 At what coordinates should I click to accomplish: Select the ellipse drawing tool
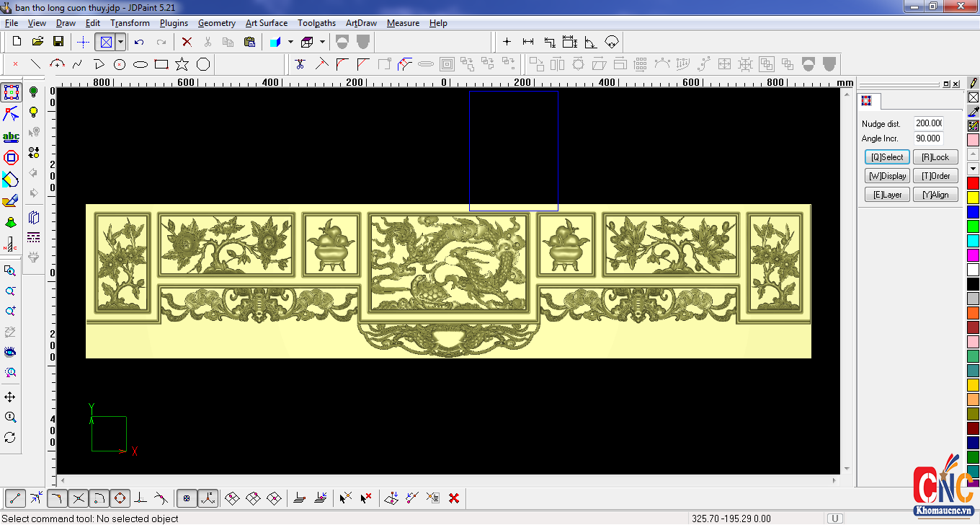[141, 64]
